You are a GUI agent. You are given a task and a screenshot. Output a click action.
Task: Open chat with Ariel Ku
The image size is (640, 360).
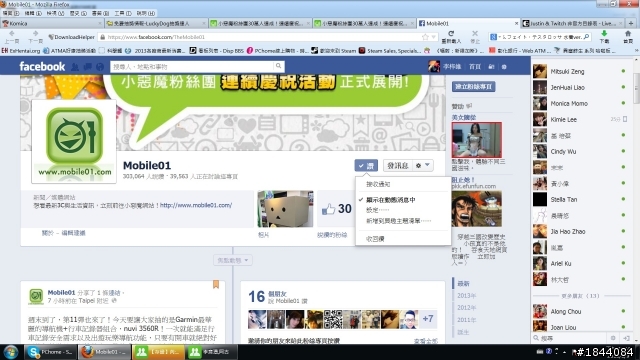click(x=580, y=263)
